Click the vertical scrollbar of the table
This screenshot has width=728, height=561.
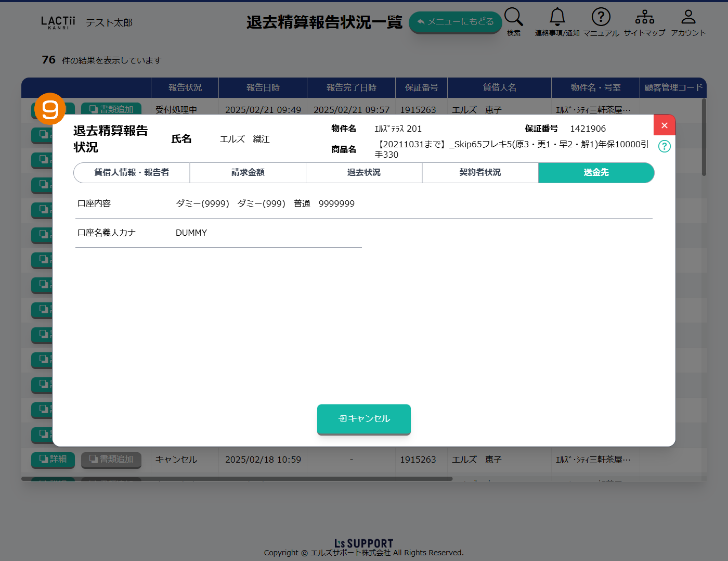704,138
